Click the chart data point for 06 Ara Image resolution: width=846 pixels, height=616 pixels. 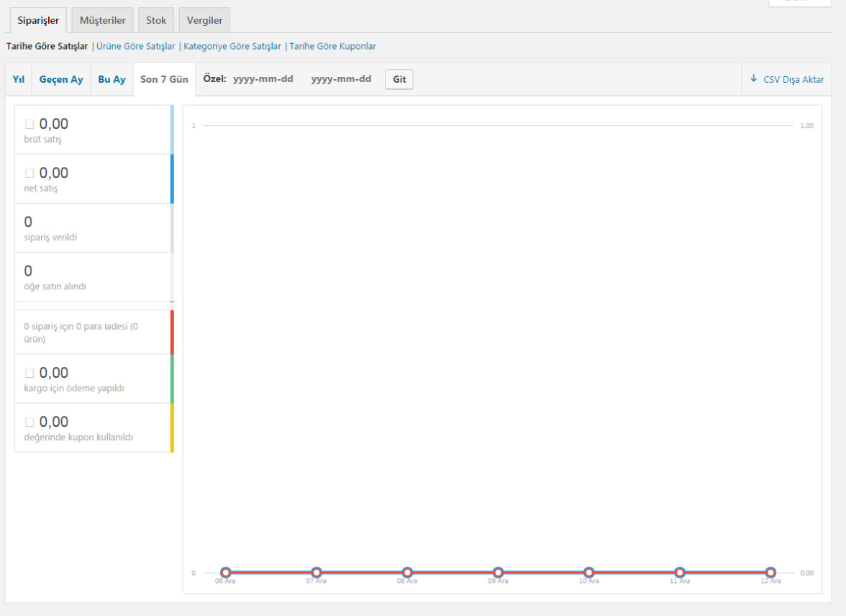(x=226, y=572)
